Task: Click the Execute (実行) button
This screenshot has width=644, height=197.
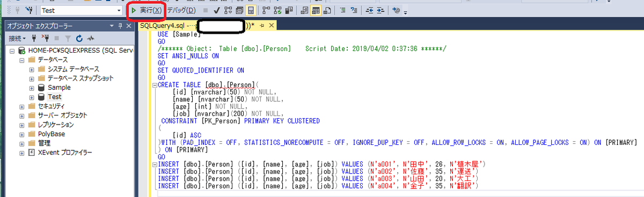Action: point(146,10)
